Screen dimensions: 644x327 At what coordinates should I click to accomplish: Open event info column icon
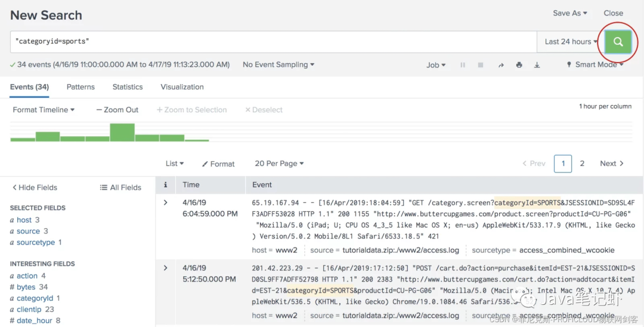[x=166, y=185]
